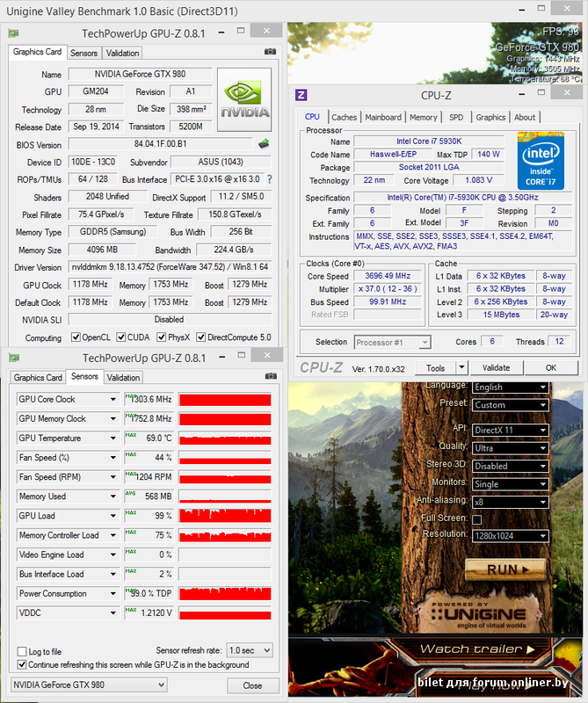Click the AVG indicator for Memory Used
Image resolution: width=588 pixels, height=703 pixels.
coord(130,493)
